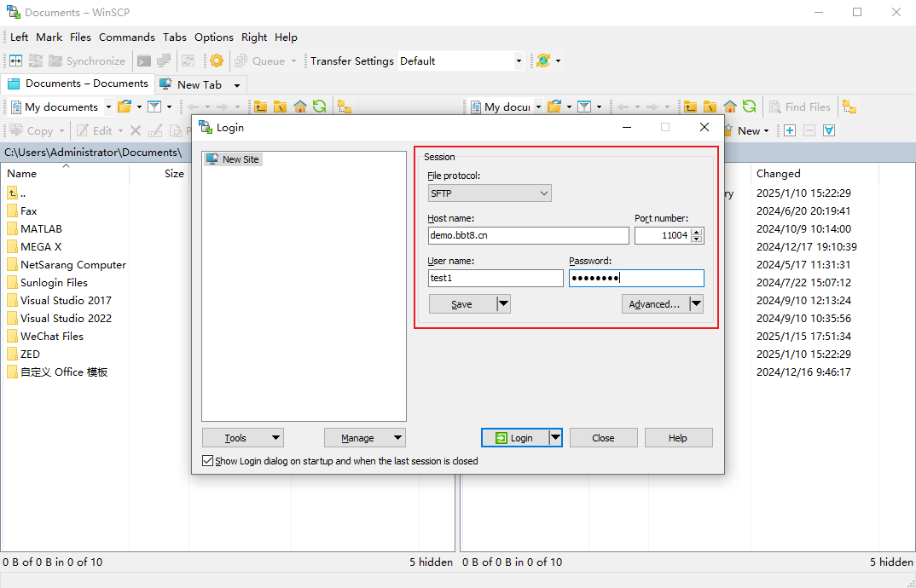Expand the arrow next to New Tab
The image size is (916, 588).
click(236, 85)
